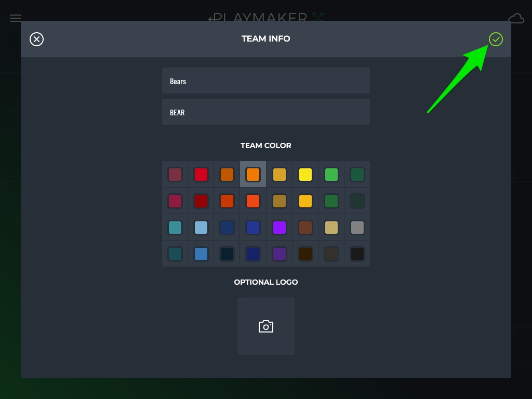Choose the bright purple team color
Screen dimensions: 532x399
point(279,228)
